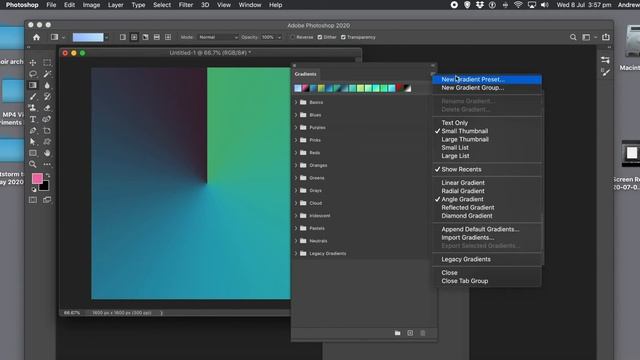
Task: Open the Layer menu in menu bar
Action: click(116, 5)
